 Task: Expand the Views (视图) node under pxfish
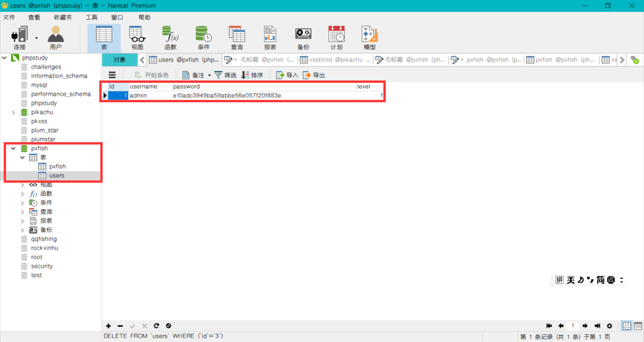point(22,185)
